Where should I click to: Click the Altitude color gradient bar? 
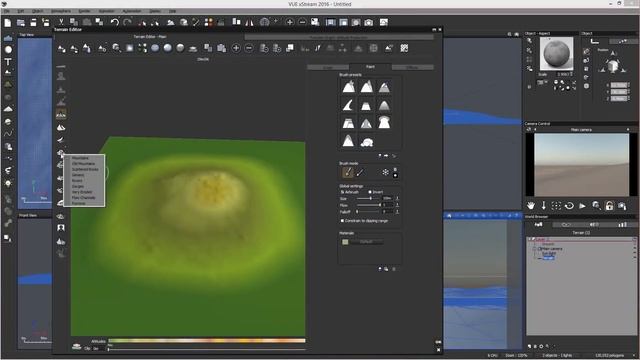(x=207, y=340)
